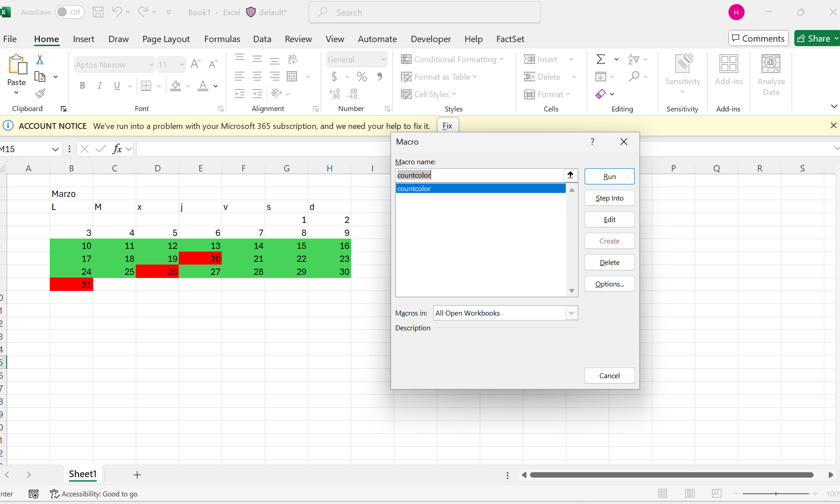Select the Percent Style icon
Screen dimensions: 840x504
(362, 77)
